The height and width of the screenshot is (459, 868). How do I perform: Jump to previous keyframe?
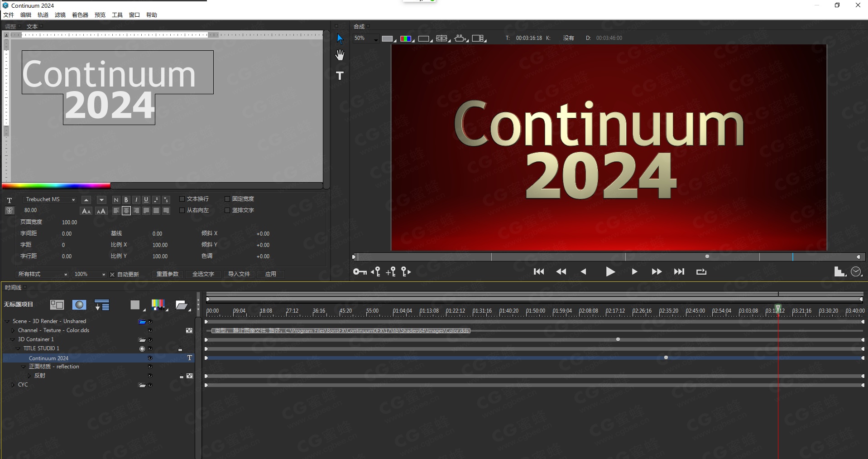tap(375, 272)
